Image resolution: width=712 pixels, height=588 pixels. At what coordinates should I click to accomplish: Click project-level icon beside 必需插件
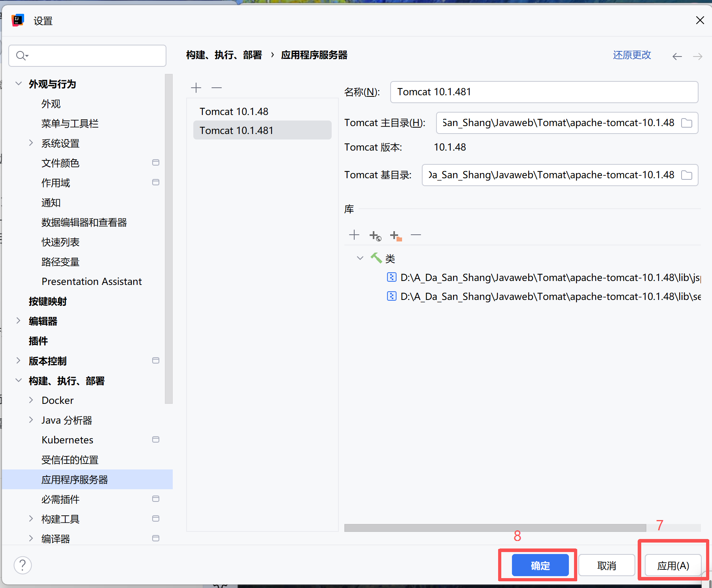(156, 499)
